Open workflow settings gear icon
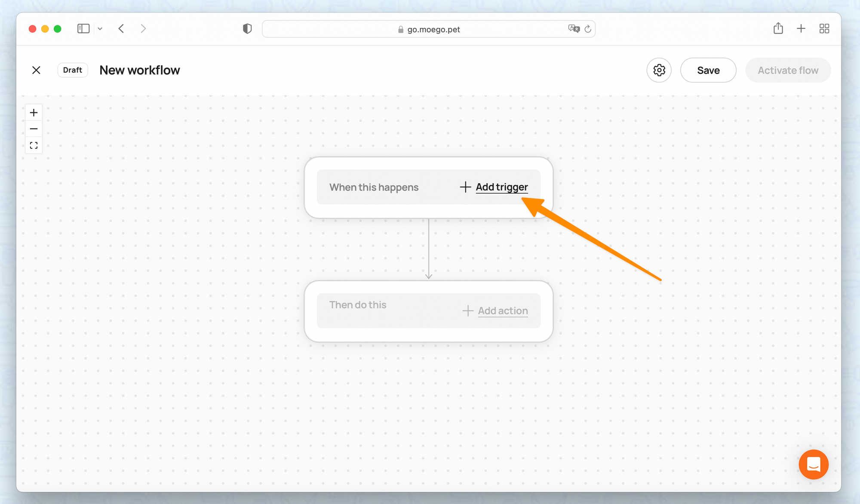The height and width of the screenshot is (504, 860). click(x=659, y=70)
